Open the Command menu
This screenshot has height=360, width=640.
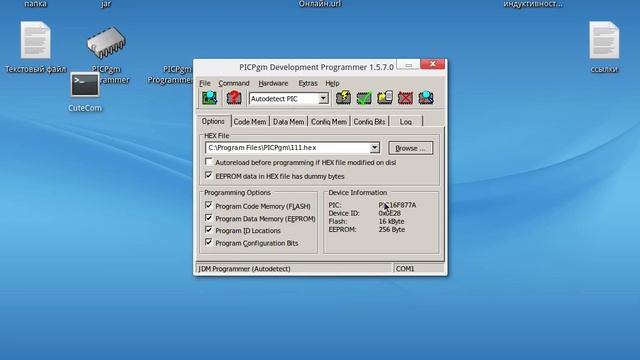[234, 83]
